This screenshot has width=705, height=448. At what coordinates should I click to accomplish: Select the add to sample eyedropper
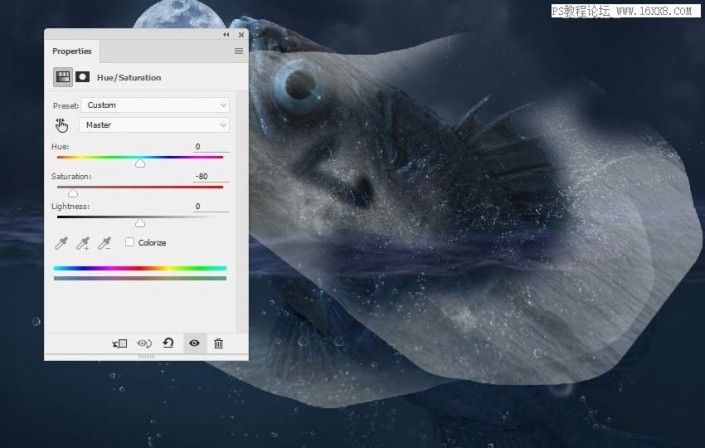83,243
